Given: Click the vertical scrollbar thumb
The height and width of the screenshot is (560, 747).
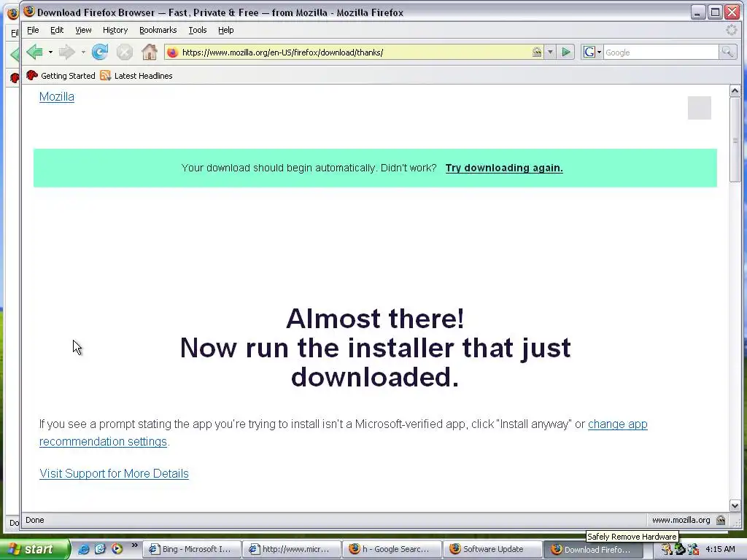Looking at the screenshot, I should tap(735, 139).
